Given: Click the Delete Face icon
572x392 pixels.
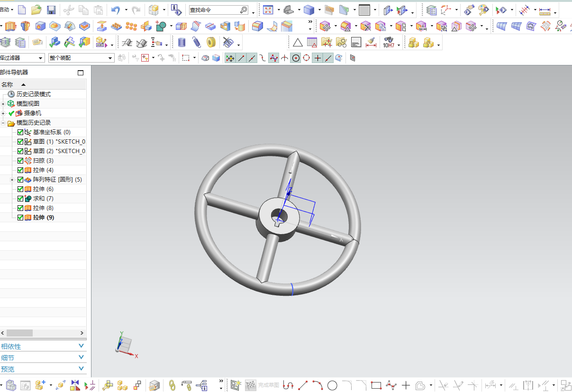Looking at the screenshot, I should coord(365,27).
